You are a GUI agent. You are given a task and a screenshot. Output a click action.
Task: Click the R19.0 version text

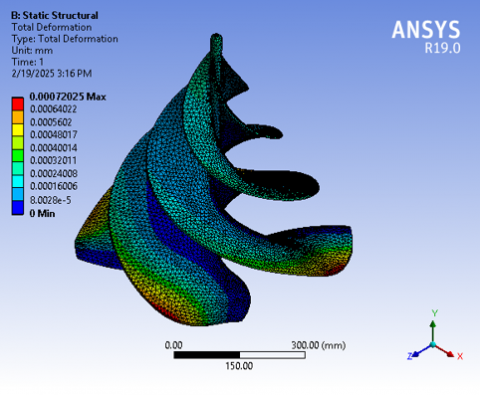pos(442,48)
